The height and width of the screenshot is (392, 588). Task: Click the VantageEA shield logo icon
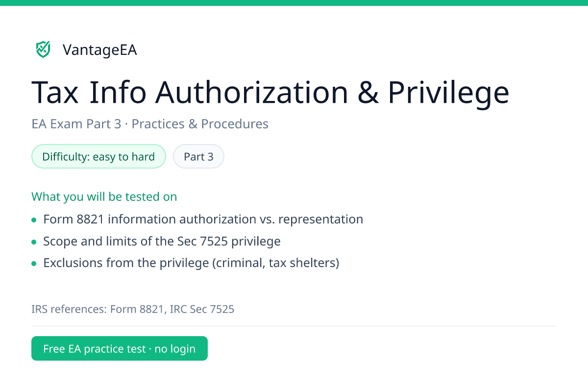43,49
